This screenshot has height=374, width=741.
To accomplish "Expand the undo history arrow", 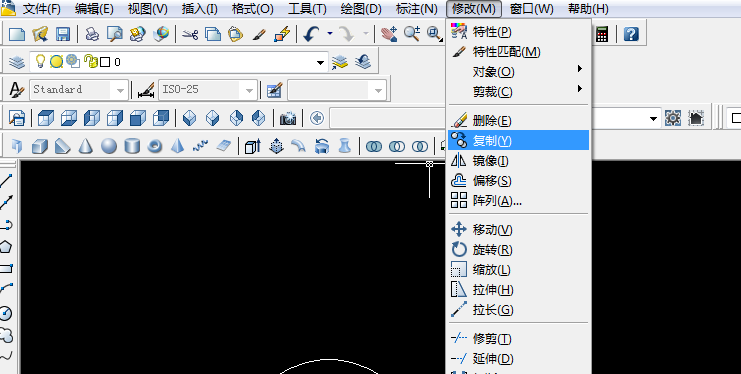I will tap(330, 34).
